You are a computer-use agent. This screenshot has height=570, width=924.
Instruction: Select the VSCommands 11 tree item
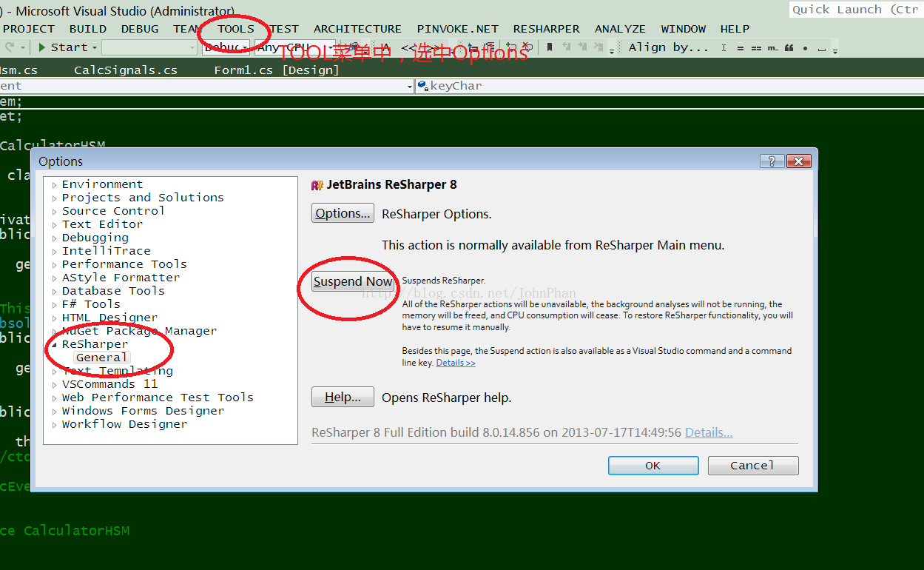tap(109, 384)
